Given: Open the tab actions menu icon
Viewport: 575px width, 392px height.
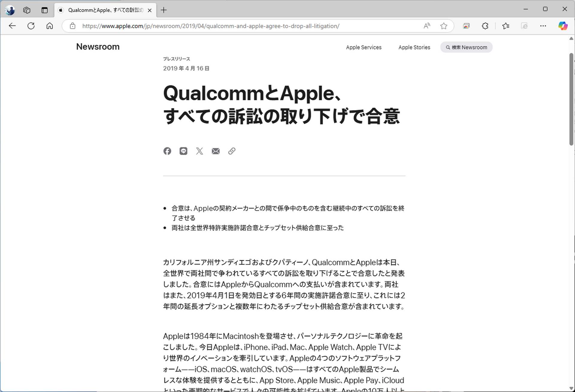Looking at the screenshot, I should (45, 10).
